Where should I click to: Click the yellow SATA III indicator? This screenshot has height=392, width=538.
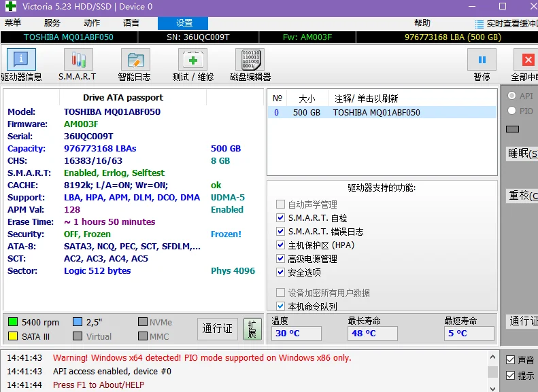pyautogui.click(x=13, y=336)
